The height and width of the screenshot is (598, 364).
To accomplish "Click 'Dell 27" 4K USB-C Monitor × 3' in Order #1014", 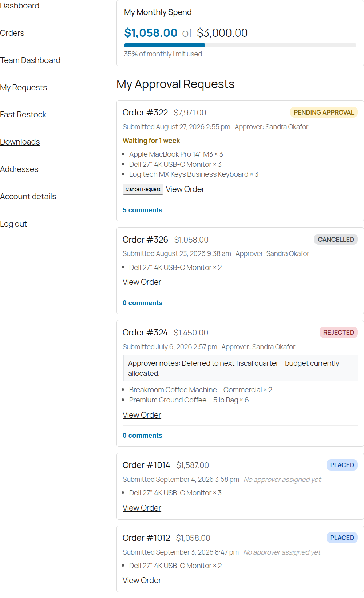I will [x=175, y=493].
